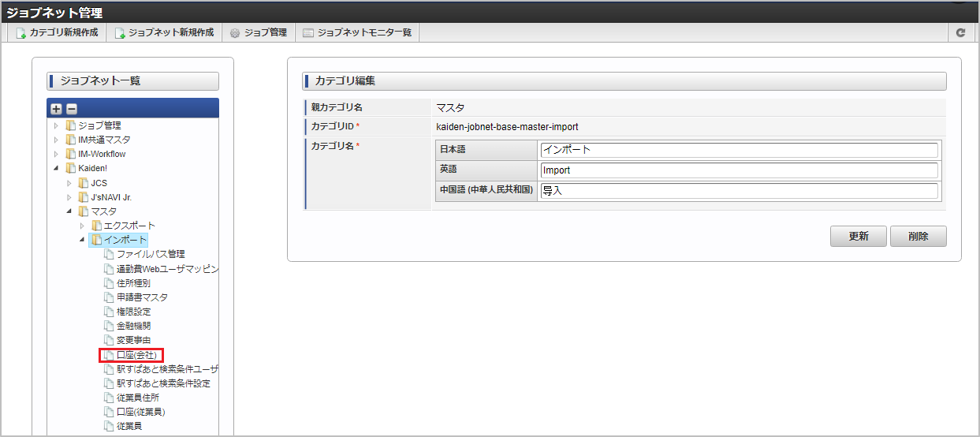This screenshot has height=437, width=980.
Task: Open the 通勤費Webユーザマッピング jobnet
Action: (167, 269)
